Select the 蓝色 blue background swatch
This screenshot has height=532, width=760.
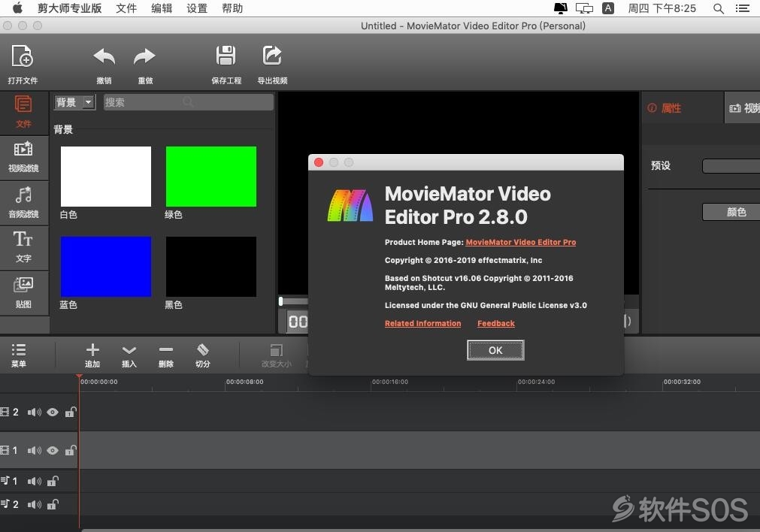[106, 267]
